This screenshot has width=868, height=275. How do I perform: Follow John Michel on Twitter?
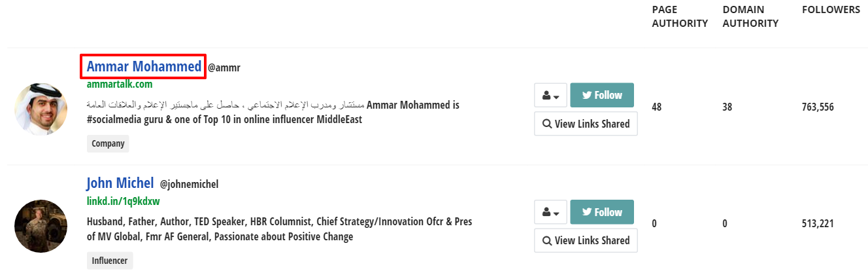[x=602, y=212]
